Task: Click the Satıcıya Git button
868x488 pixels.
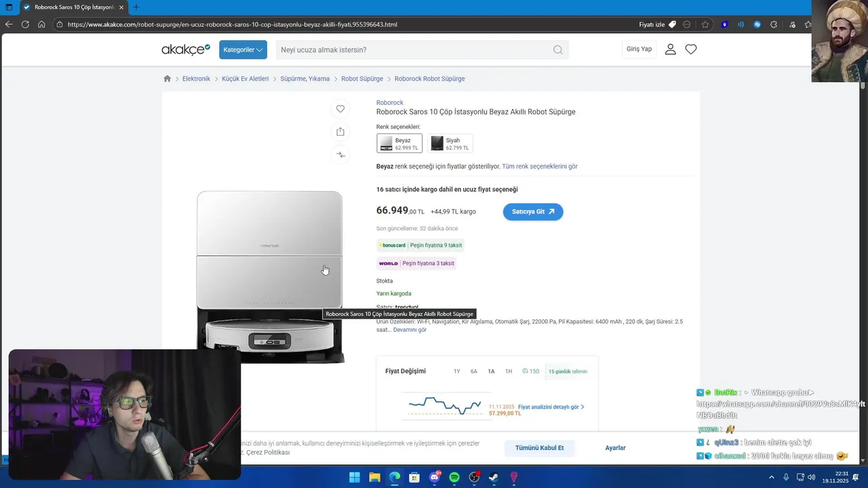Action: click(533, 211)
